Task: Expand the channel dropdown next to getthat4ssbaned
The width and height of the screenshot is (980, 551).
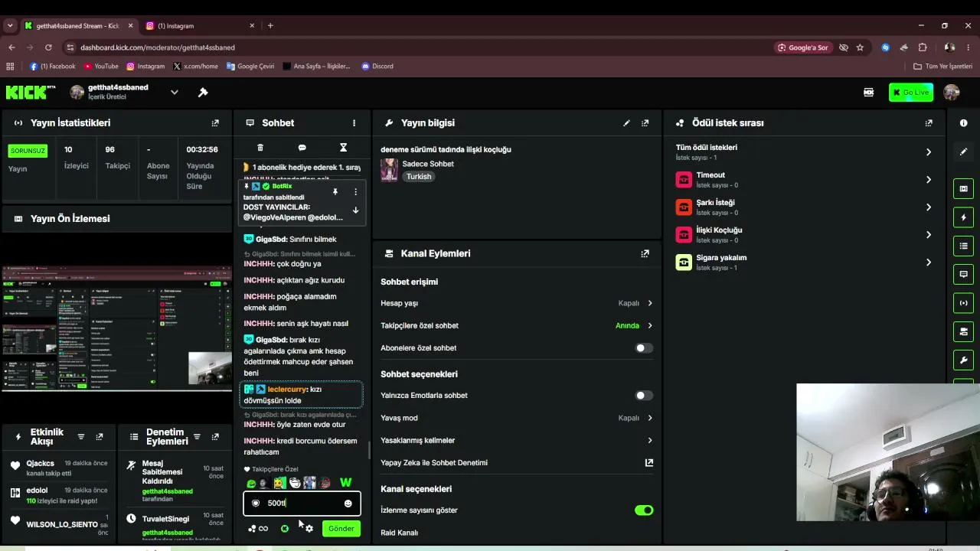Action: pos(174,93)
